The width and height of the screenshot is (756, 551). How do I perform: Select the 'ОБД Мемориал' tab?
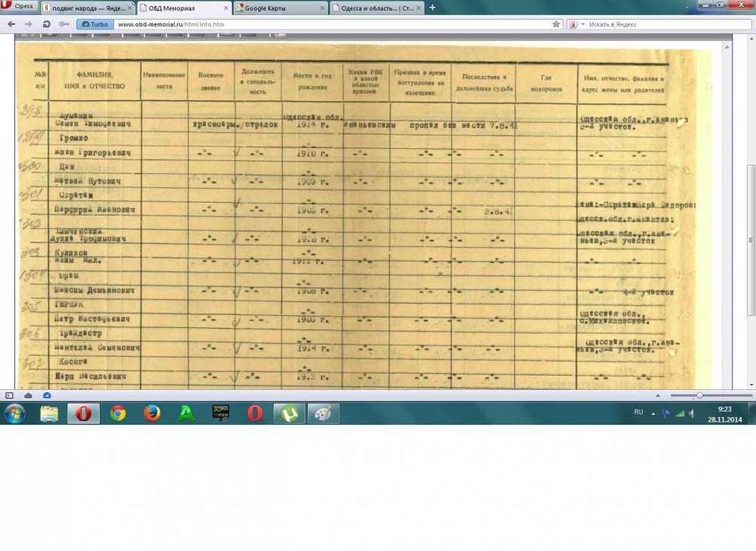coord(184,8)
